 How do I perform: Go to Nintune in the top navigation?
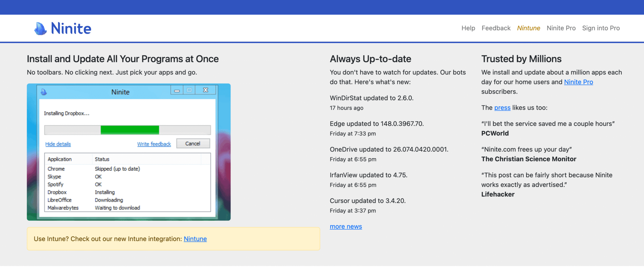(x=528, y=28)
